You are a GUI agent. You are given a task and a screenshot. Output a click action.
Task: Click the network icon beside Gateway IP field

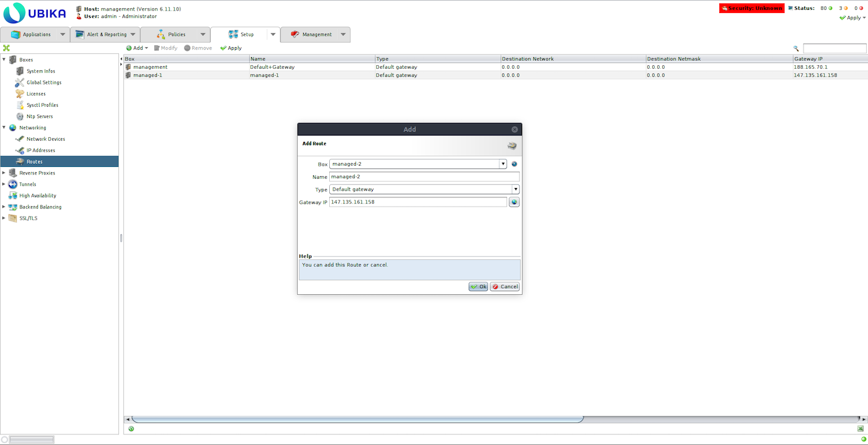point(514,202)
